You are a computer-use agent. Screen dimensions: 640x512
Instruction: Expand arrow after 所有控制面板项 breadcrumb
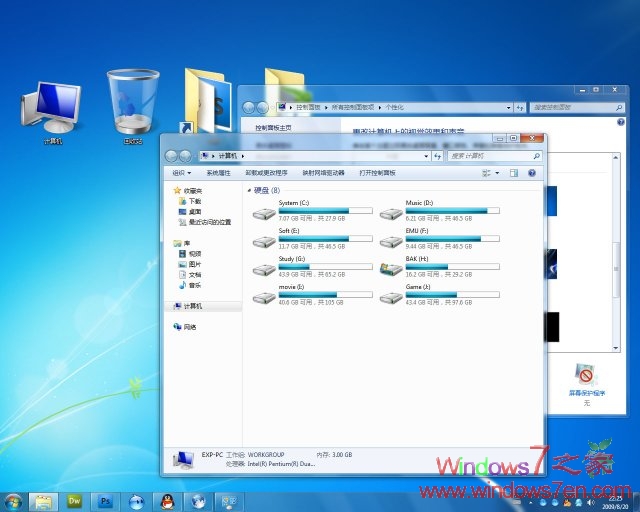click(380, 107)
